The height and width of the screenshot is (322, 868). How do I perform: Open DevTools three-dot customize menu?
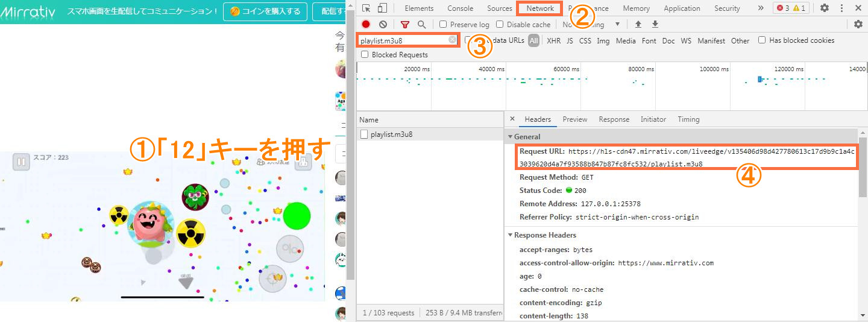pos(842,8)
